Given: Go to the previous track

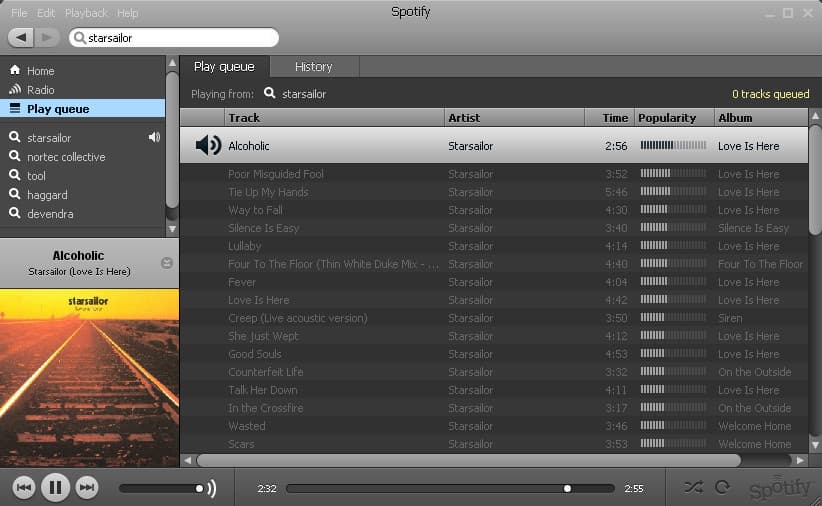Looking at the screenshot, I should pos(24,488).
